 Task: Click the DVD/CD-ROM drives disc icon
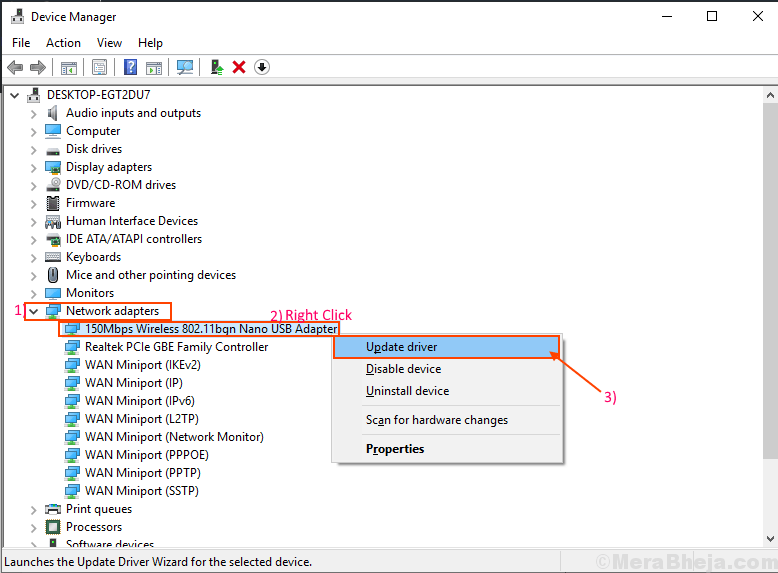coord(53,185)
